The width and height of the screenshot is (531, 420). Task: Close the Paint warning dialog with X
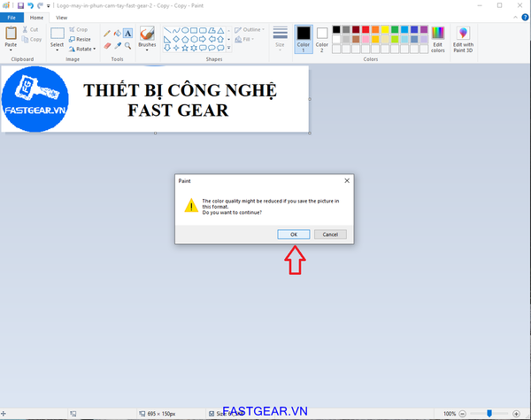pos(347,180)
